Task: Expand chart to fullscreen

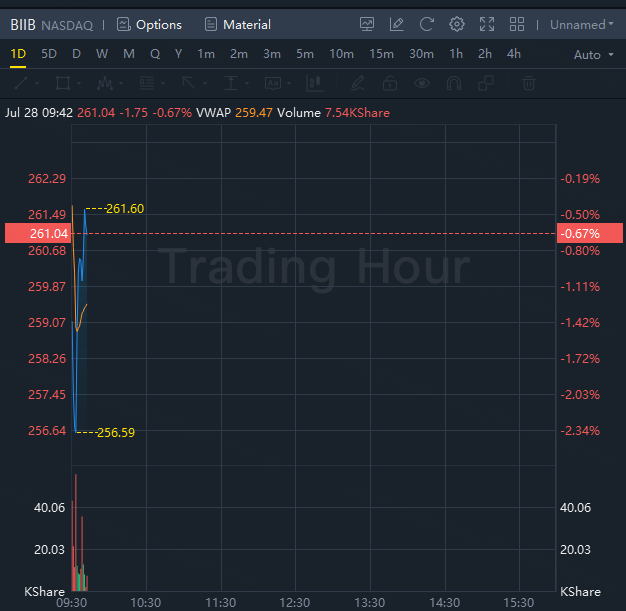Action: point(487,24)
